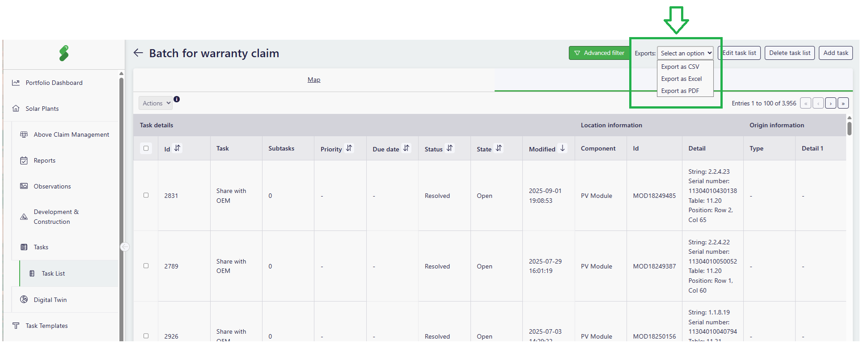The image size is (868, 352).
Task: Click the MOD18249387 cell
Action: point(654,266)
